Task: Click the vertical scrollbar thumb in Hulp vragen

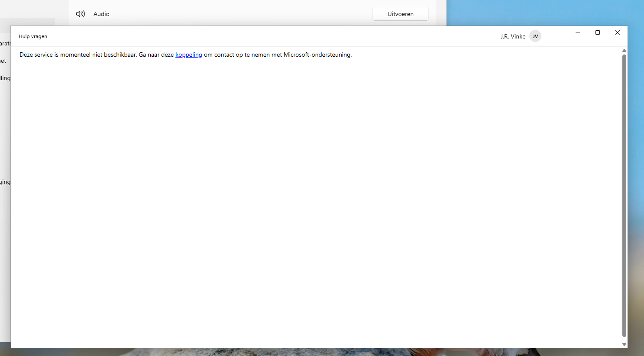Action: coord(624,196)
